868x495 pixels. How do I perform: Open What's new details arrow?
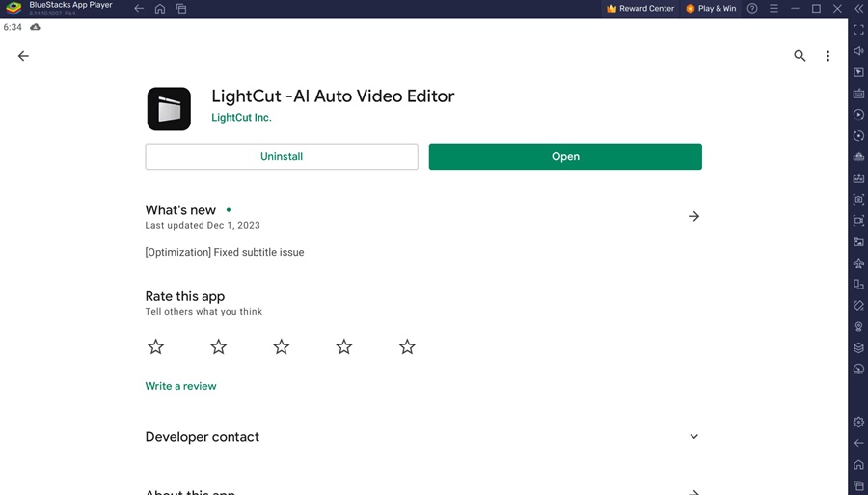(693, 216)
